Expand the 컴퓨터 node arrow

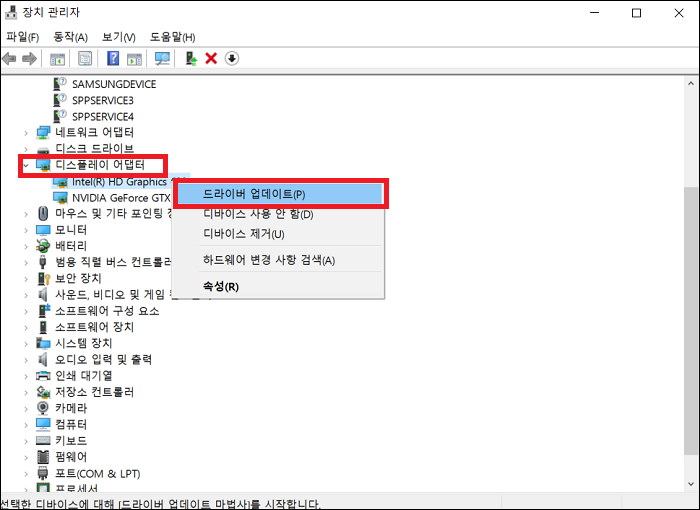point(26,424)
